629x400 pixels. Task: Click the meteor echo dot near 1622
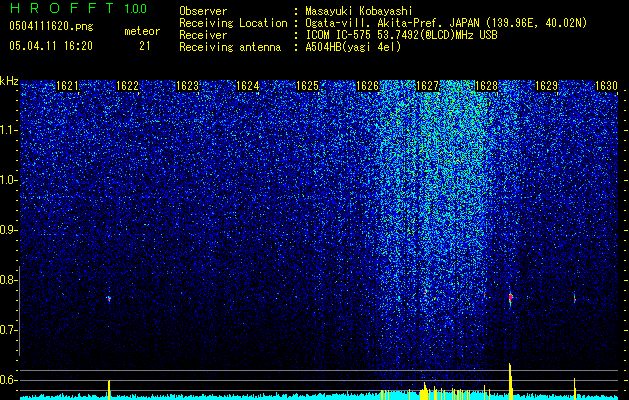[x=108, y=298]
